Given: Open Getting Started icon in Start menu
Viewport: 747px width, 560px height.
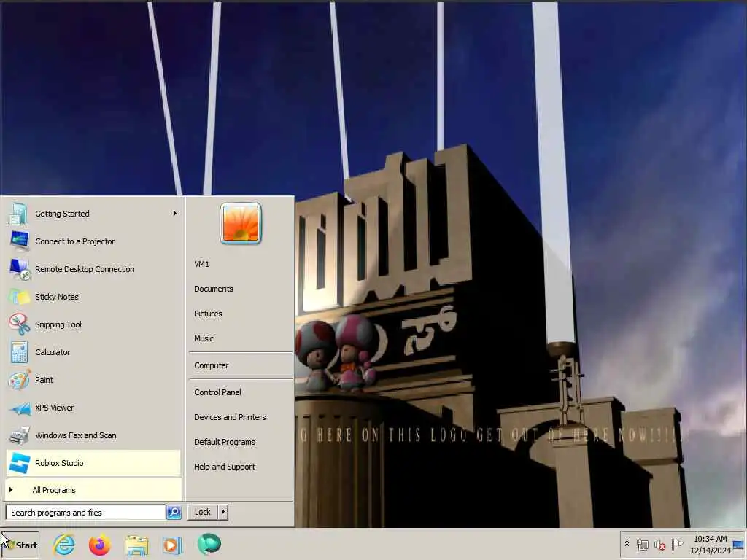Looking at the screenshot, I should 18,214.
